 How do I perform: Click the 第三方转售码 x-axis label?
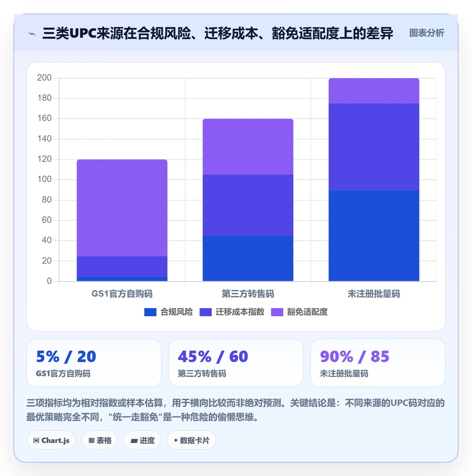point(248,294)
